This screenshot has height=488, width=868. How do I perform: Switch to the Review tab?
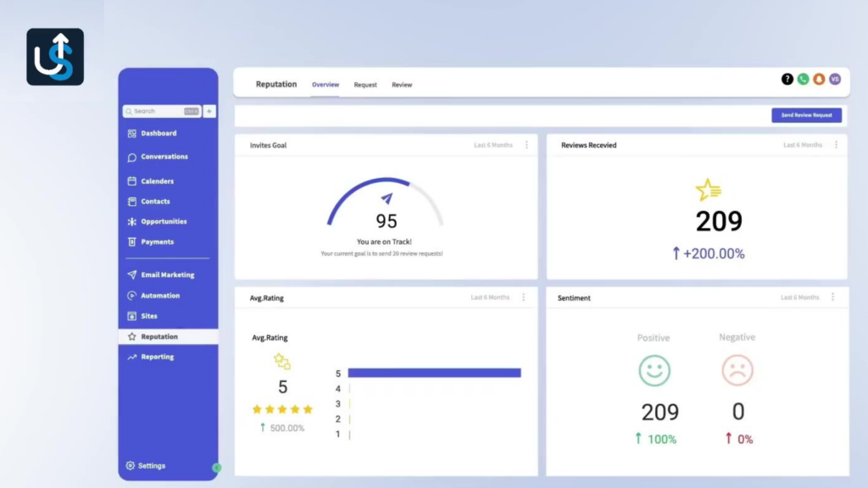coord(402,85)
